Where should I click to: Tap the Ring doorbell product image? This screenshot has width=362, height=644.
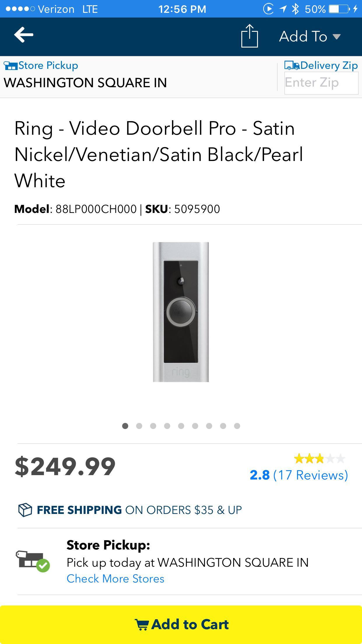coord(181,312)
